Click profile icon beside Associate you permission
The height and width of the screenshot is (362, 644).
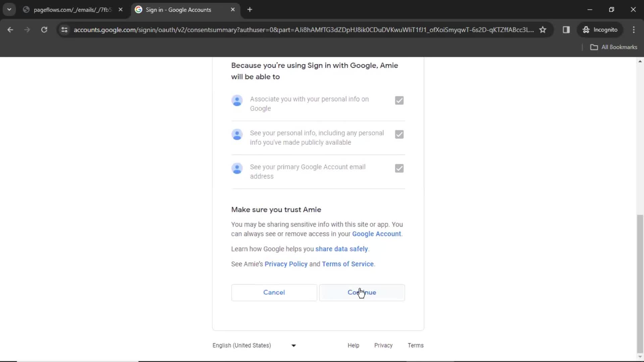(237, 101)
